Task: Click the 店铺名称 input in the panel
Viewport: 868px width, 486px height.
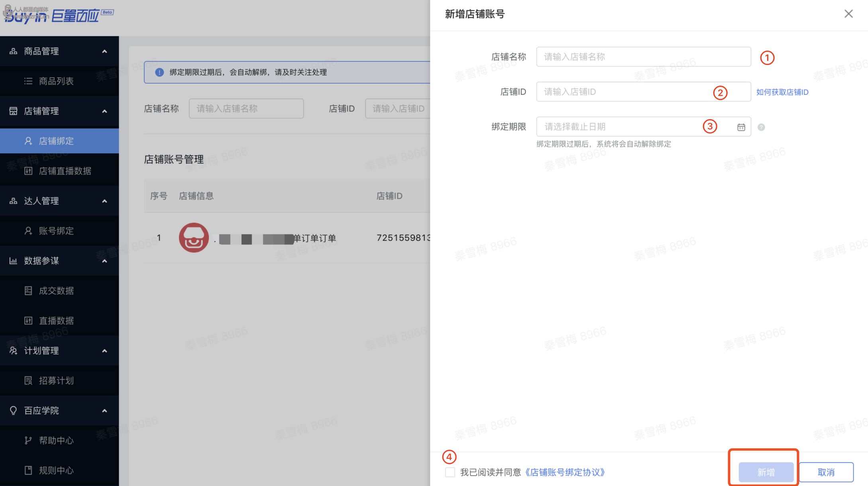Action: click(643, 57)
